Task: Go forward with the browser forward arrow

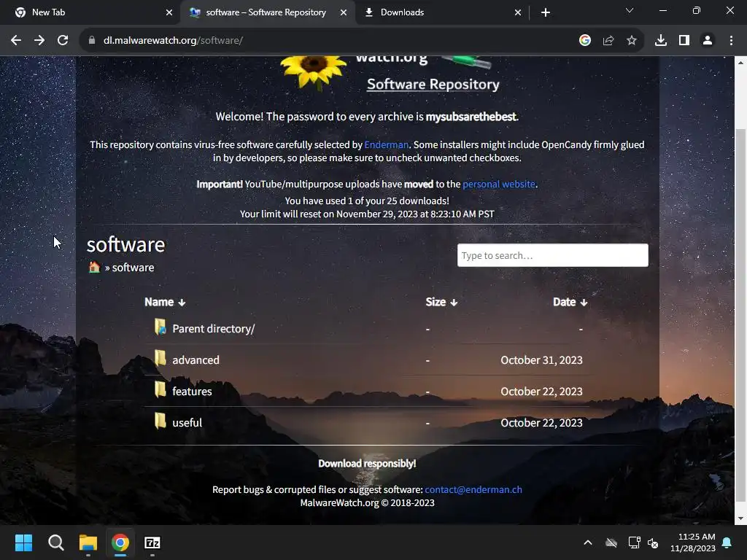Action: (x=39, y=41)
